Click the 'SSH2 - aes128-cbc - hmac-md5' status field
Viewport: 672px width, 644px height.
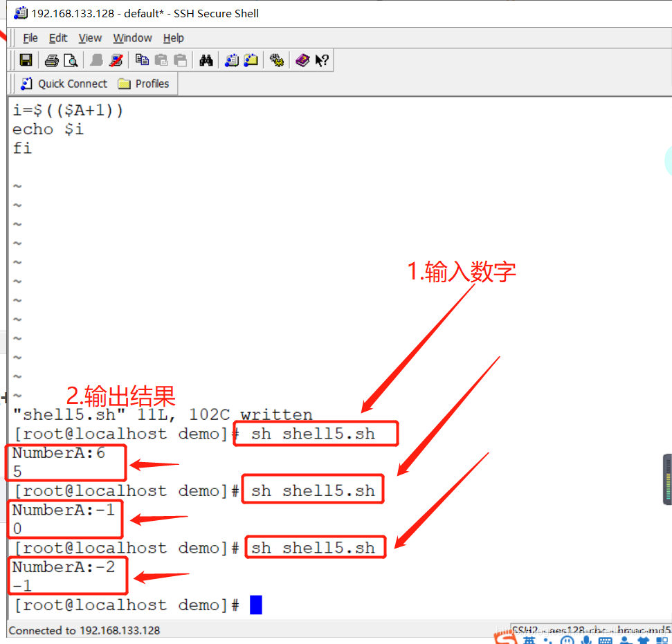click(x=591, y=630)
